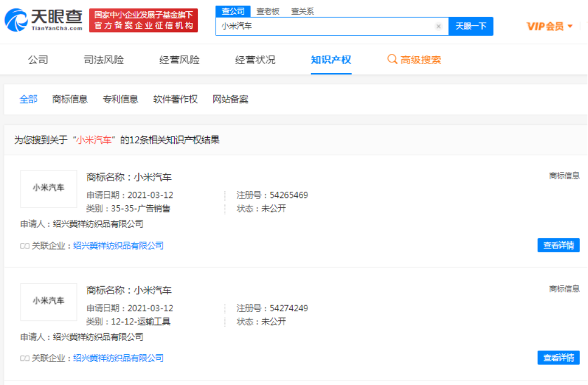The image size is (588, 385).
Task: Click second 小米汽车 trademark image
Action: coord(48,302)
